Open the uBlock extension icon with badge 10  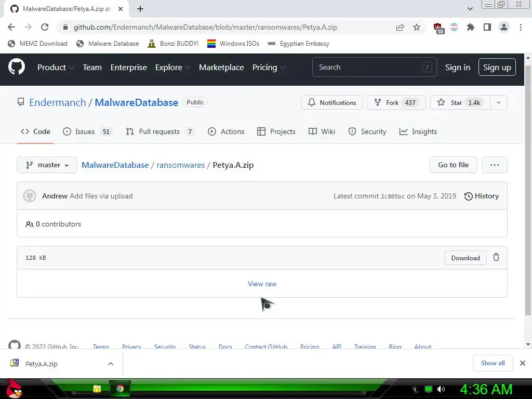point(438,28)
